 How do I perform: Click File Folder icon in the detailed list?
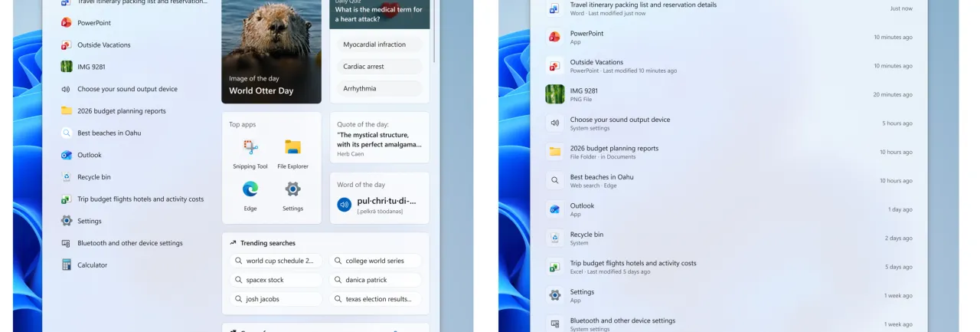tap(554, 152)
